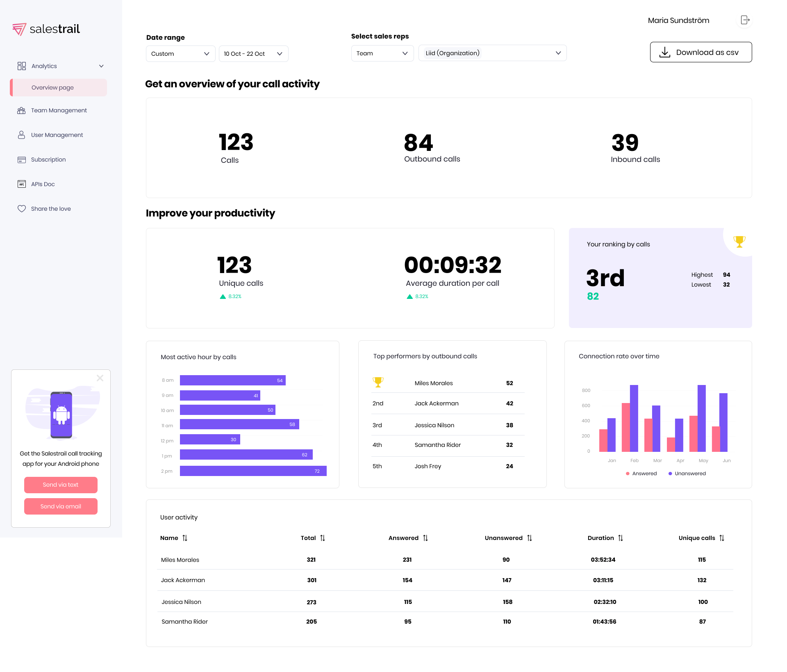Image resolution: width=787 pixels, height=672 pixels.
Task: Click the logout icon beside Maria Sundström
Action: [745, 20]
